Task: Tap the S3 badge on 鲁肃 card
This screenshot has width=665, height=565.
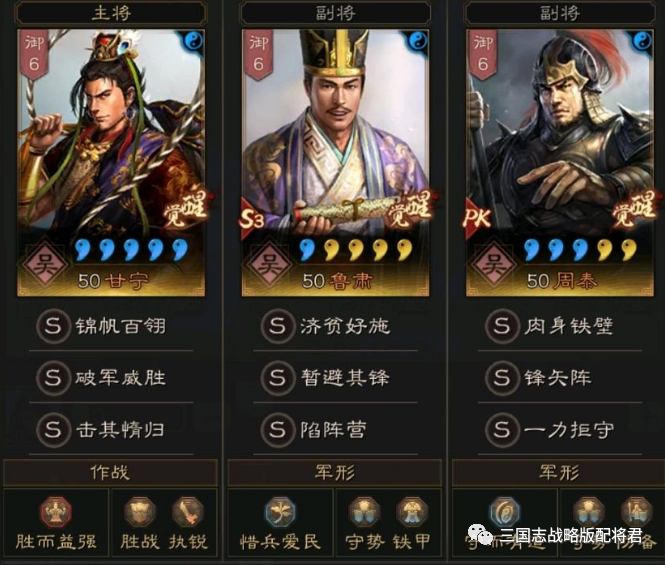Action: point(251,219)
